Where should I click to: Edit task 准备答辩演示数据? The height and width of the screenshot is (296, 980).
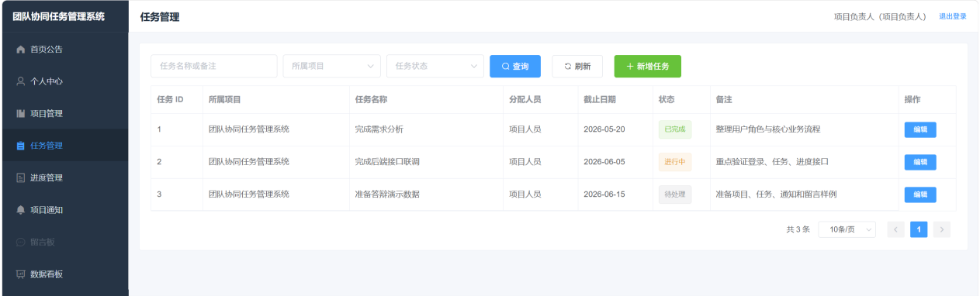(x=920, y=194)
